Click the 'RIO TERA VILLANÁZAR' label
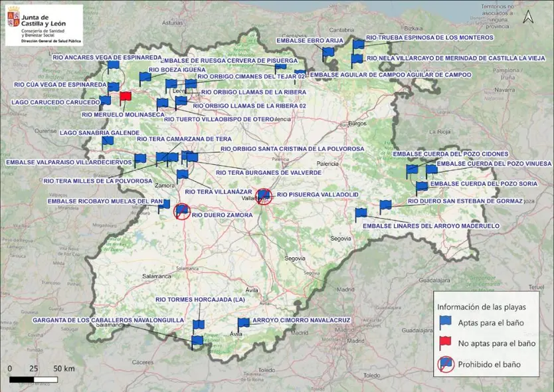 click(x=219, y=192)
